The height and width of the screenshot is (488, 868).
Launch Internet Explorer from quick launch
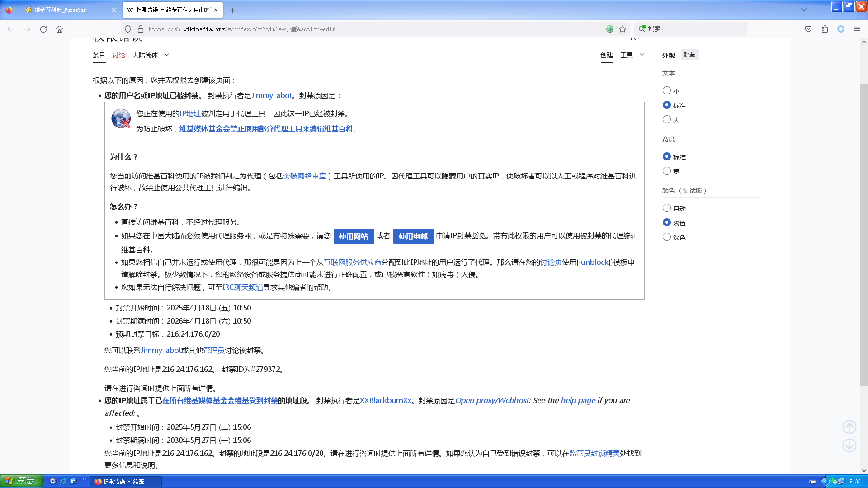63,481
